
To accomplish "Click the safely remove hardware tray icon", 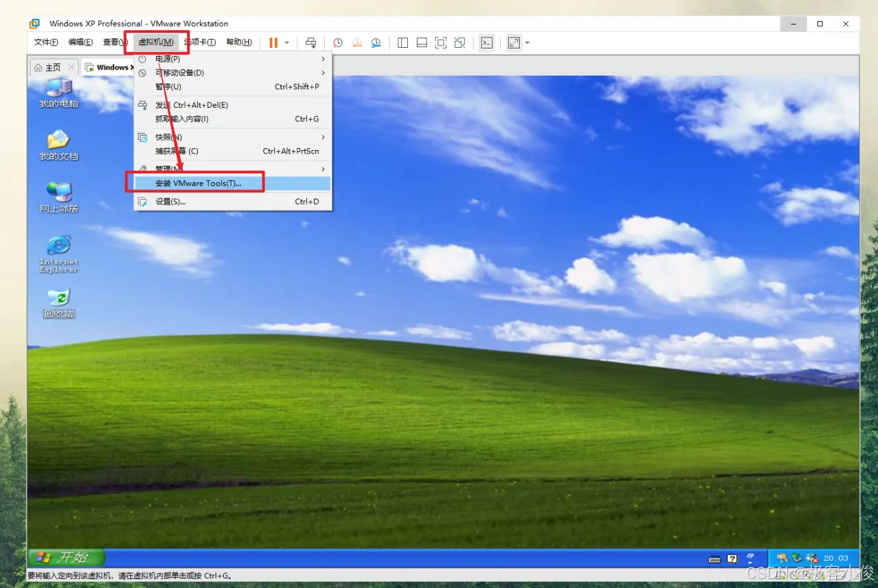I will click(x=796, y=558).
